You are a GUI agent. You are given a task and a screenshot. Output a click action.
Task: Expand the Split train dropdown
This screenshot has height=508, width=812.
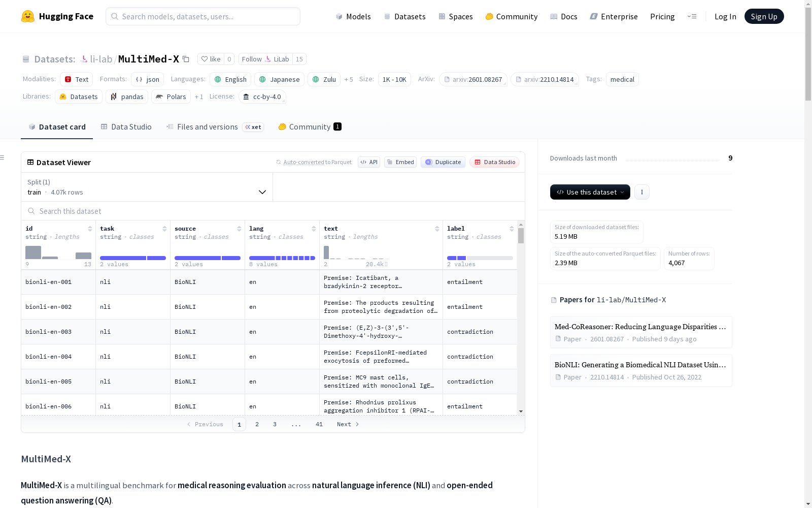coord(147,187)
